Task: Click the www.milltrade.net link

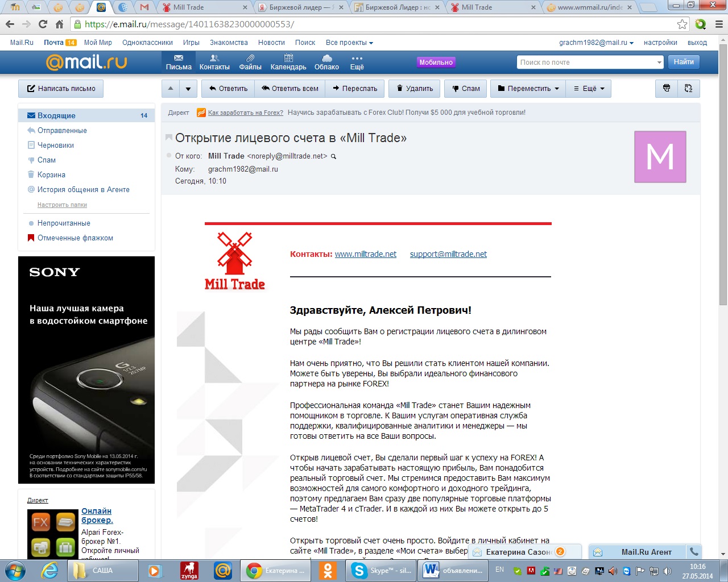Action: tap(366, 254)
